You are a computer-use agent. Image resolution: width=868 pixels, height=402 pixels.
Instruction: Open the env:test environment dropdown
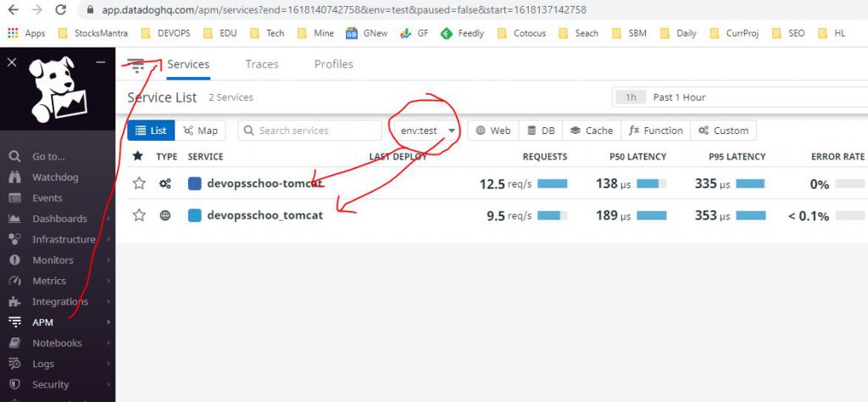click(x=426, y=131)
